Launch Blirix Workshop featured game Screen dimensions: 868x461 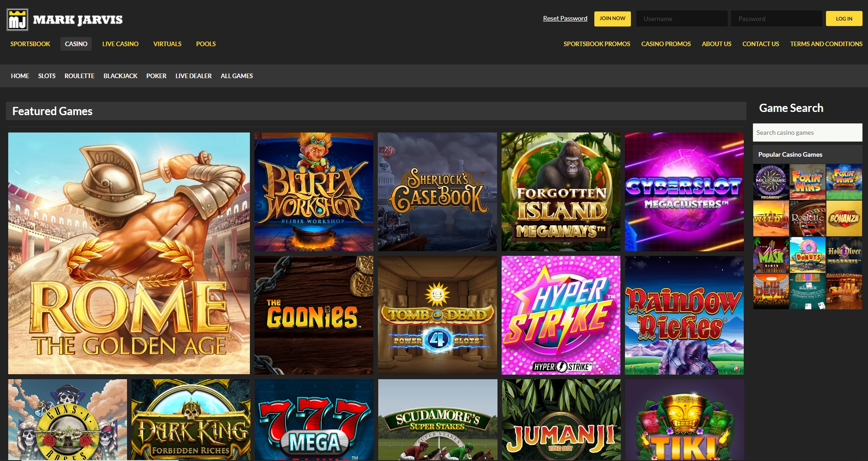pos(314,192)
